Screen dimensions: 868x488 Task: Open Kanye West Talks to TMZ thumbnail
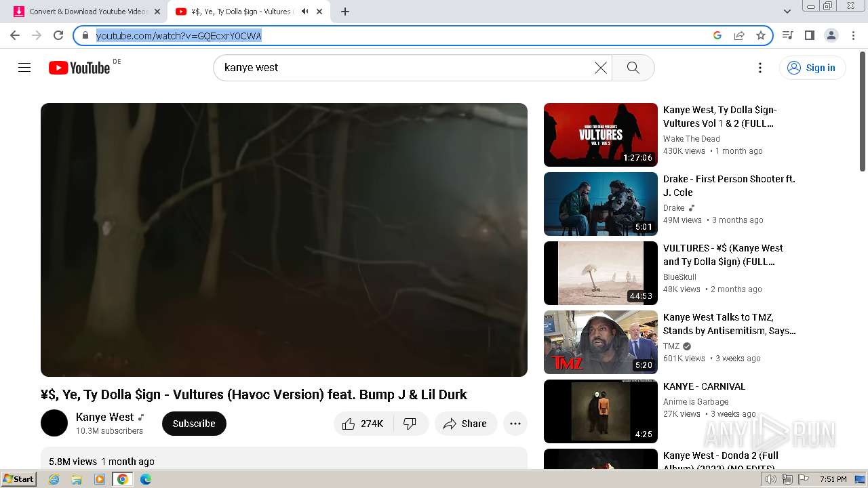pyautogui.click(x=601, y=342)
